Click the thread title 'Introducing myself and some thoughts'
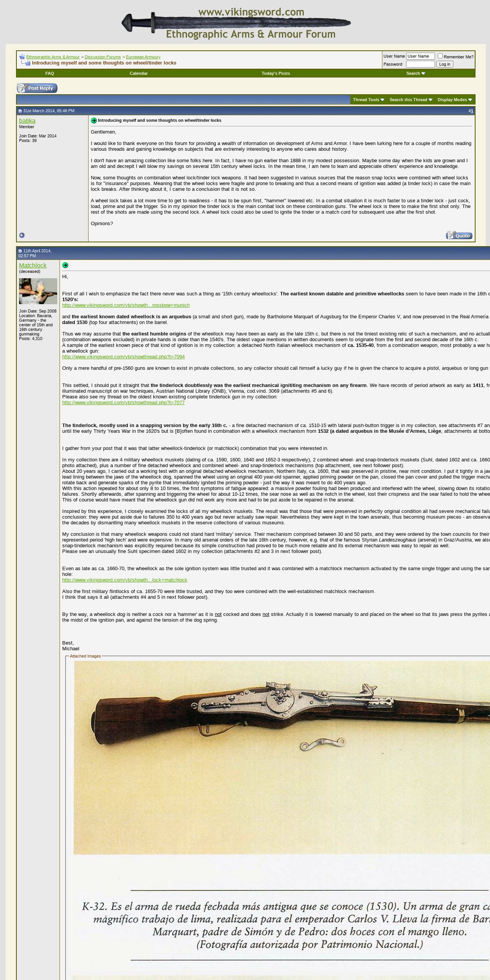The height and width of the screenshot is (980, 490). click(104, 63)
